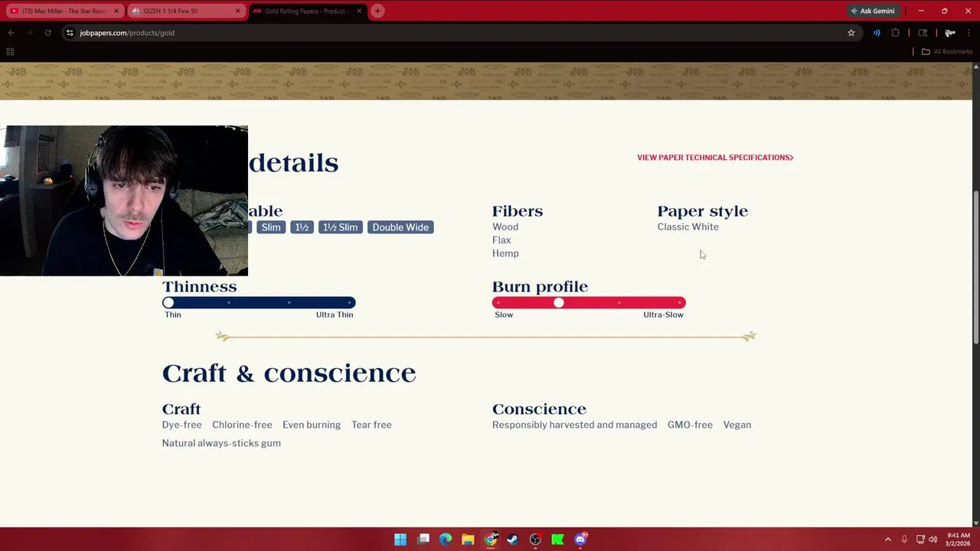The image size is (980, 551).
Task: Click the webcam overlay thumbnail
Action: click(x=124, y=201)
